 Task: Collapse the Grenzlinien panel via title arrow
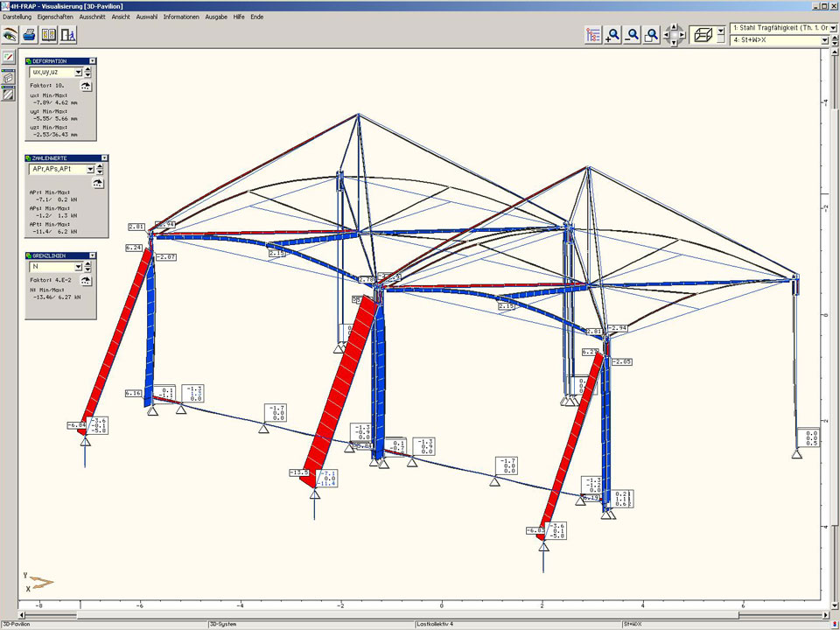click(104, 255)
